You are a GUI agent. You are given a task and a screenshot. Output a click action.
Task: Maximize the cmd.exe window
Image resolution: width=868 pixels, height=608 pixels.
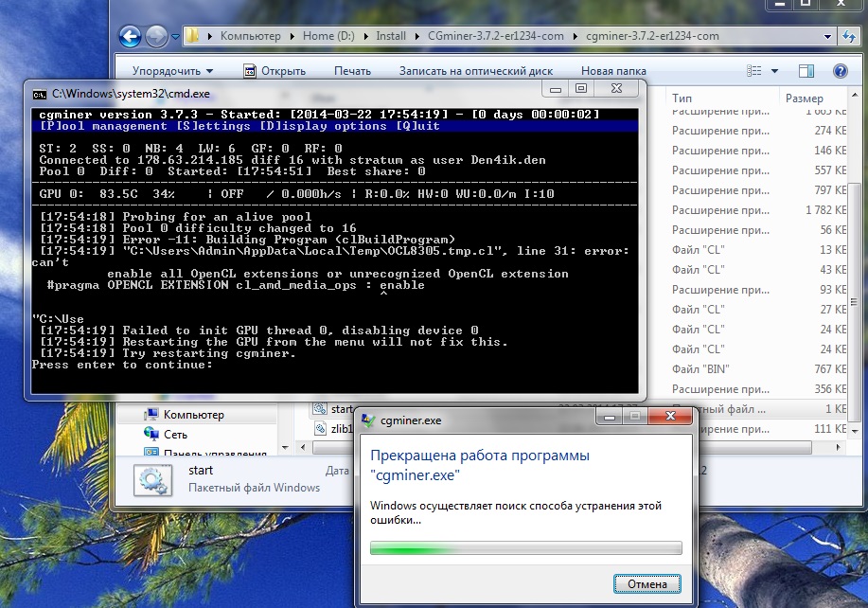(x=580, y=89)
